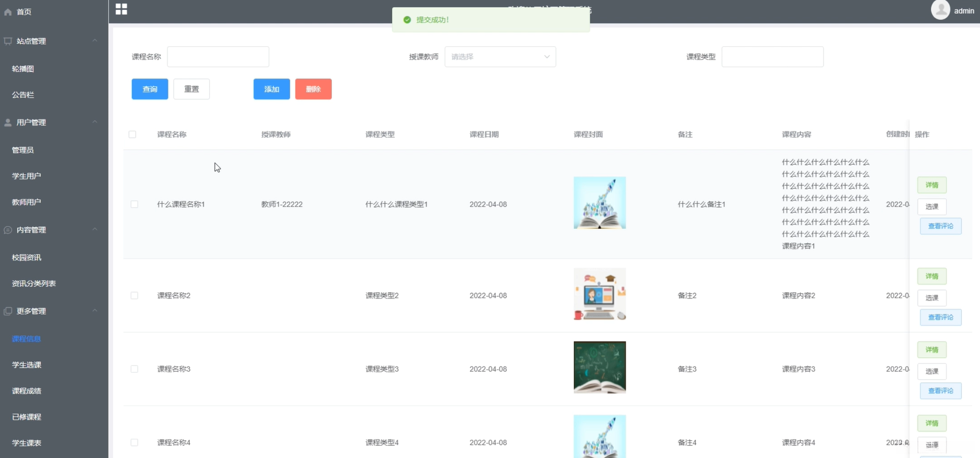The height and width of the screenshot is (458, 980).
Task: Click 选课 for 课程名称3
Action: click(x=932, y=371)
